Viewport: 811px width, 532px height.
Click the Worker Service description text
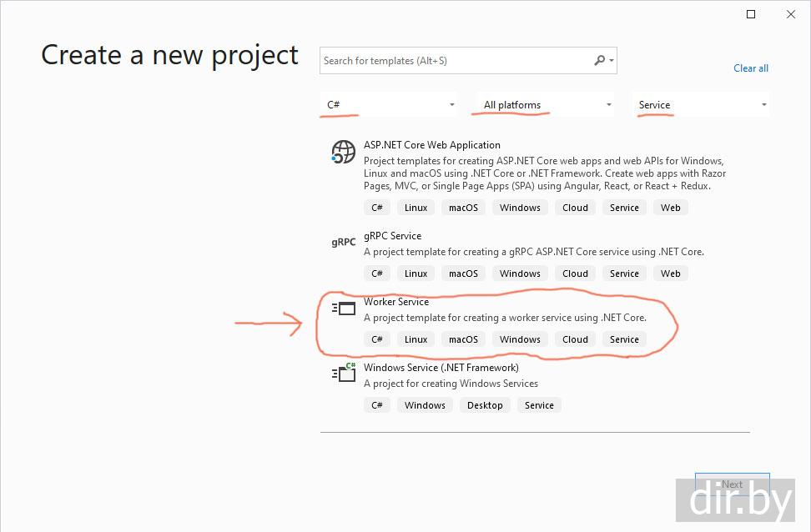tap(505, 318)
